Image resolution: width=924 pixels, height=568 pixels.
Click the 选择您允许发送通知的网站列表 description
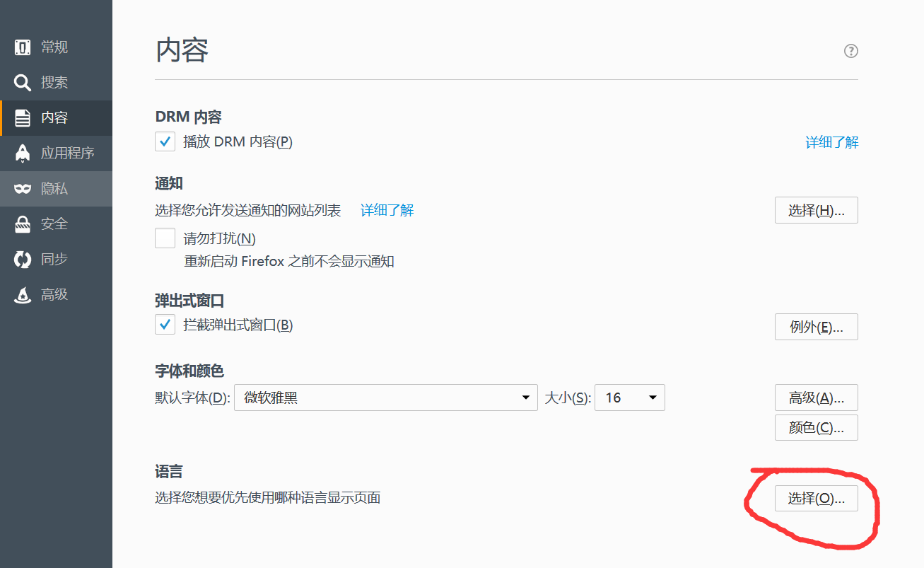click(x=248, y=210)
